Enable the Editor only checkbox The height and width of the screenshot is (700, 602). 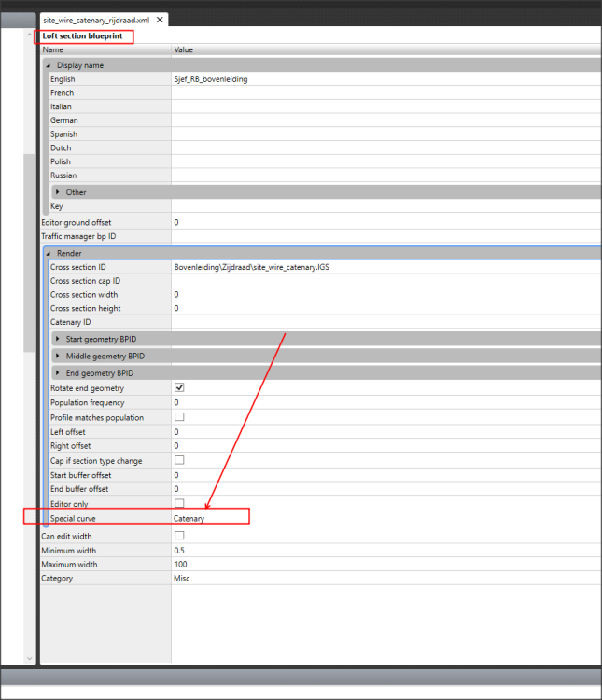pos(179,503)
